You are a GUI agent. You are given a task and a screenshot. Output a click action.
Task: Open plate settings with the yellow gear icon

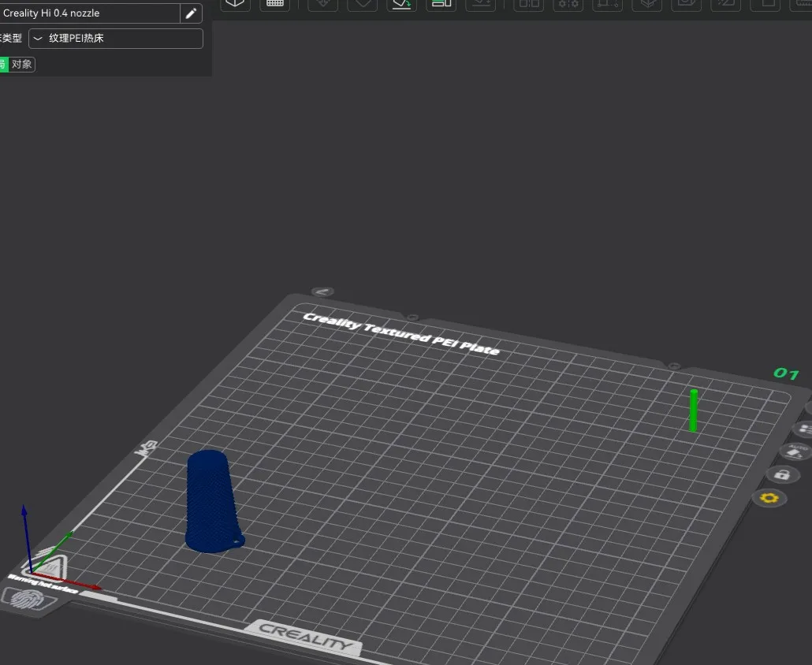[769, 498]
